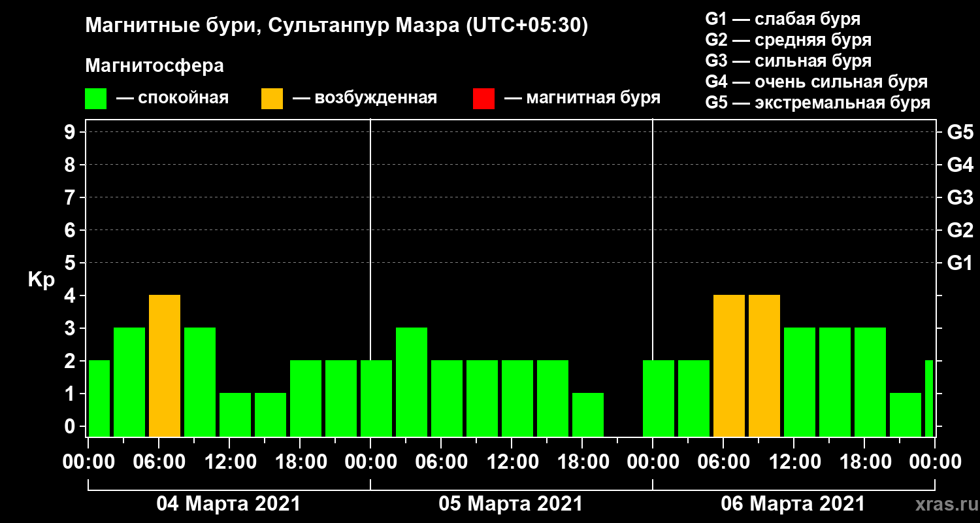Screen dimensions: 980x523
Task: Click the '— возбужденная' legend label
Action: [x=365, y=99]
